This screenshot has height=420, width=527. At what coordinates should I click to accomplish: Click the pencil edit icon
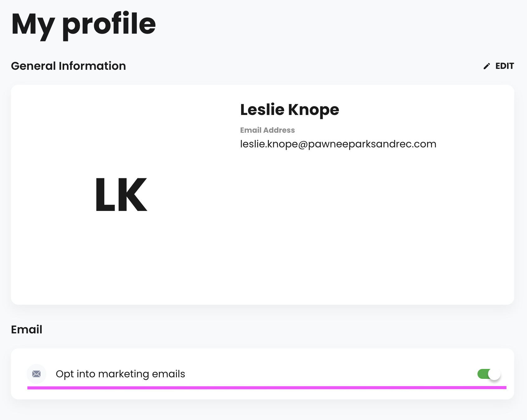pyautogui.click(x=487, y=66)
